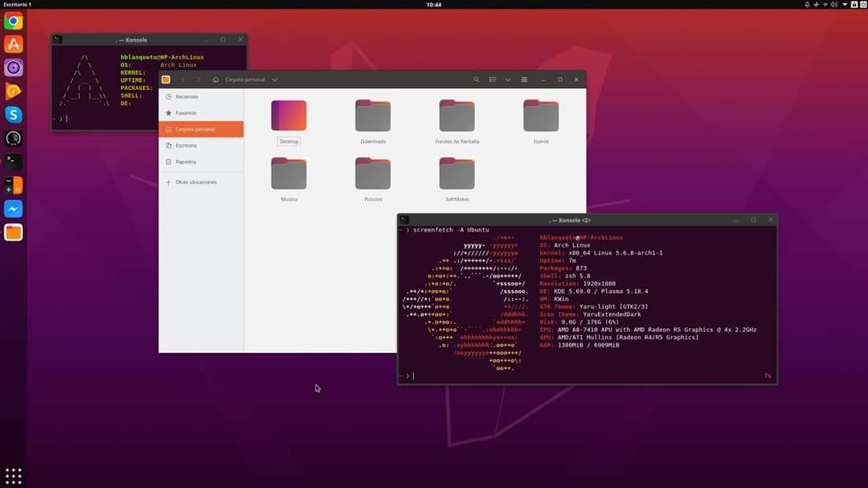Open Escritorio in the sidebar
Viewport: 868px width, 488px height.
pos(201,146)
